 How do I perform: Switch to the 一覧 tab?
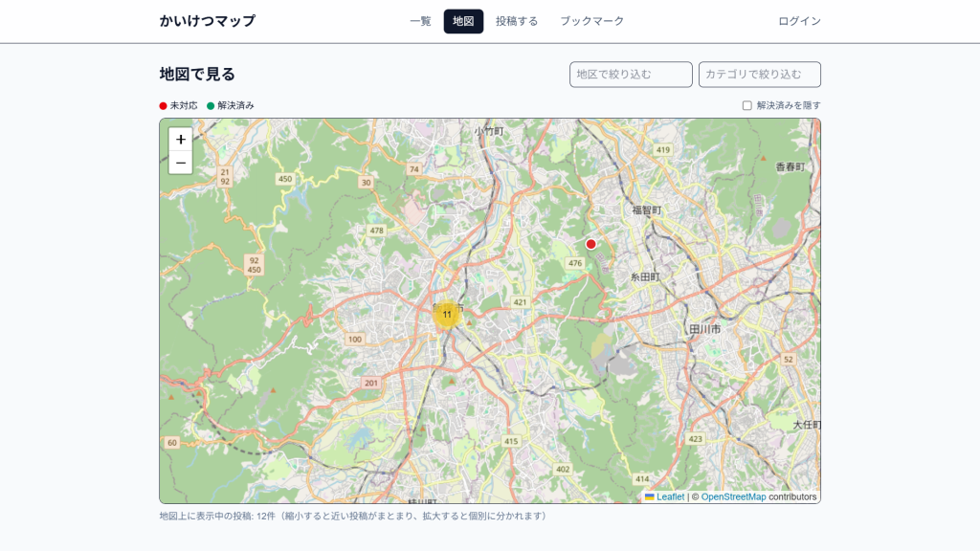coord(421,21)
